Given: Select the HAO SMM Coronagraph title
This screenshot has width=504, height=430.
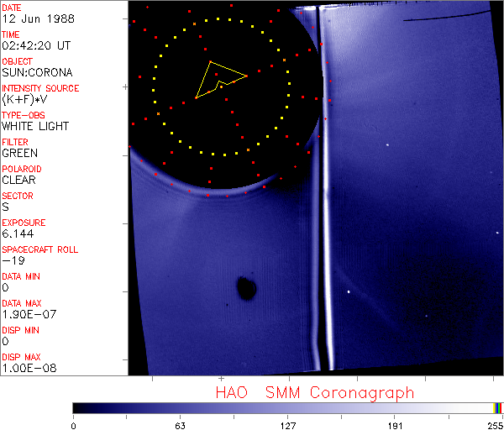Looking at the screenshot, I should [x=315, y=392].
